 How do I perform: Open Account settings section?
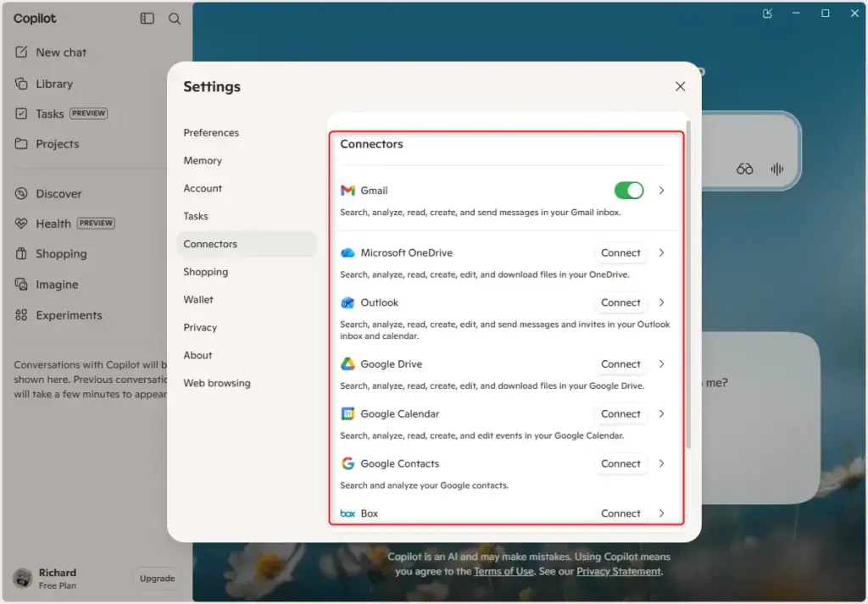click(x=247, y=188)
